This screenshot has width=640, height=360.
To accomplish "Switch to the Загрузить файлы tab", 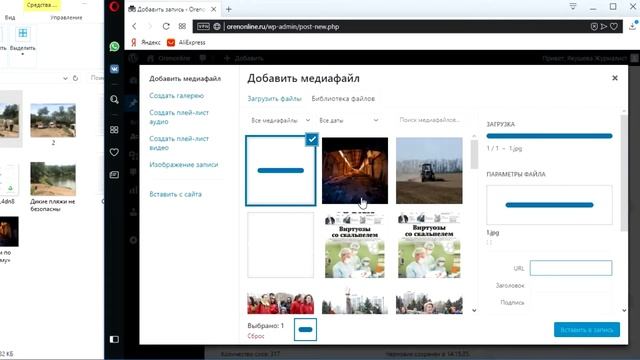I will click(274, 99).
